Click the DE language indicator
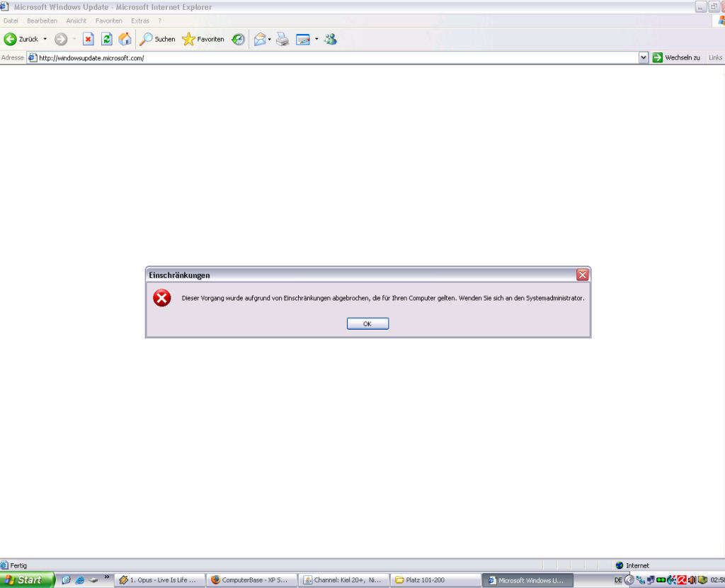 618,580
